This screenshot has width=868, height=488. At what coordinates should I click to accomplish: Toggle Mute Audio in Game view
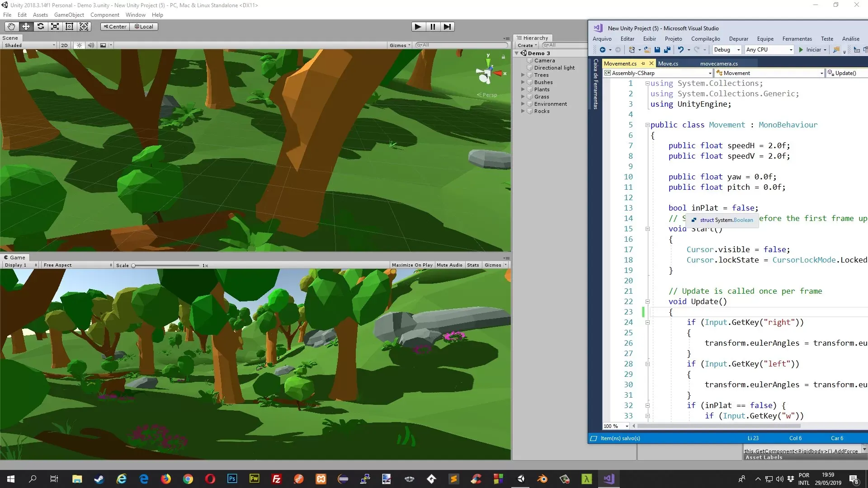click(x=449, y=265)
